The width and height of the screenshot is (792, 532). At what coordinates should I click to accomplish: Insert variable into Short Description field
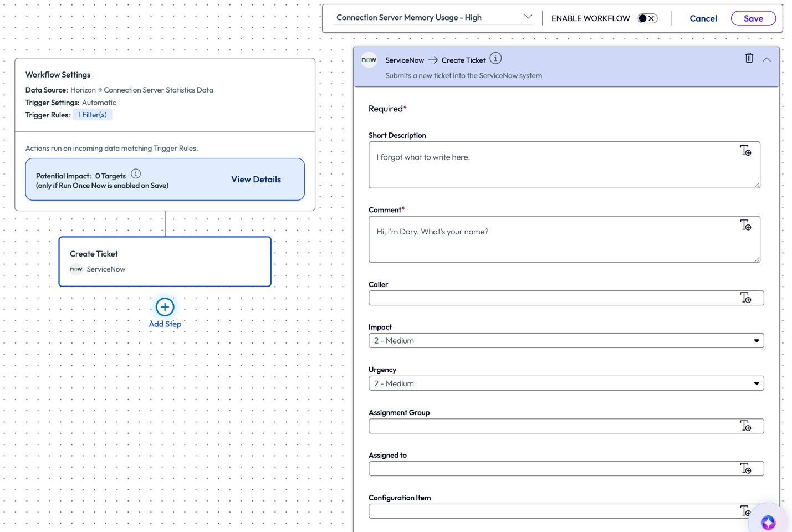pos(746,151)
